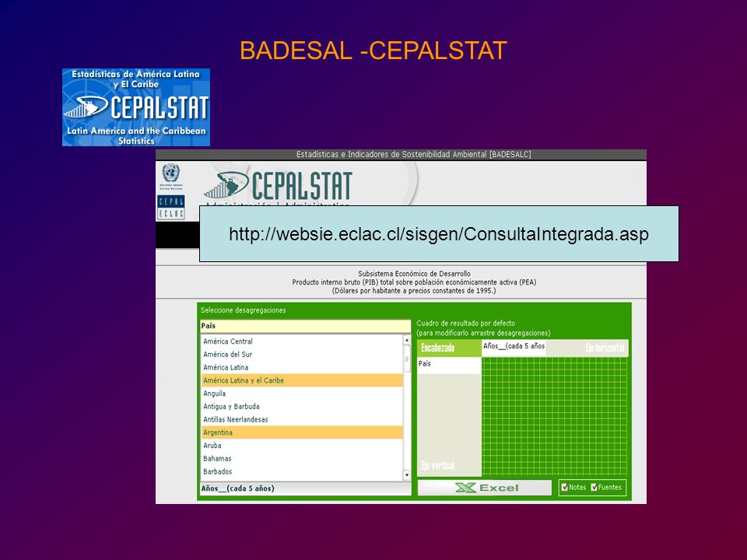Click the Encabezado header cell

[x=449, y=348]
